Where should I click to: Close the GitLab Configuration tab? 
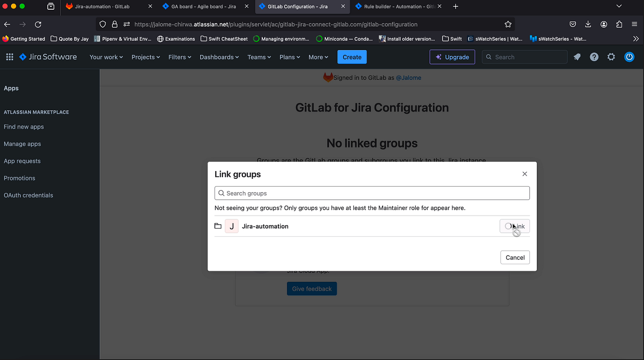click(343, 6)
